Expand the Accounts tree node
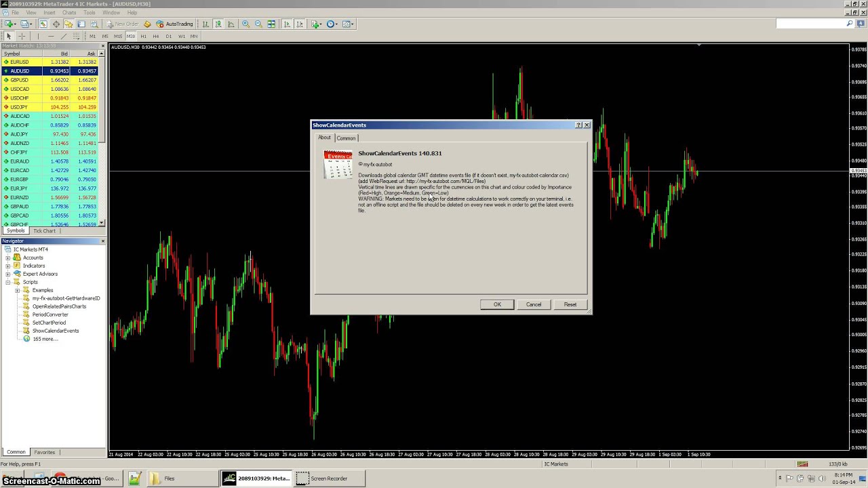The image size is (868, 488). (x=8, y=258)
